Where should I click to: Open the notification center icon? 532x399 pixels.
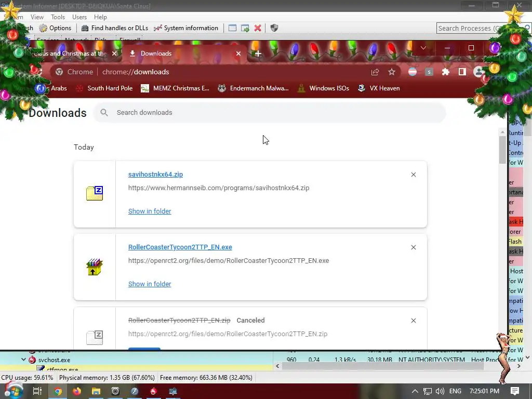(x=515, y=391)
